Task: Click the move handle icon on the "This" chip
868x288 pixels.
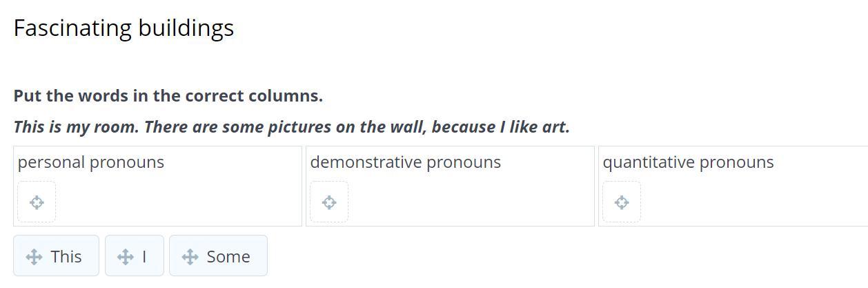Action: tap(34, 257)
